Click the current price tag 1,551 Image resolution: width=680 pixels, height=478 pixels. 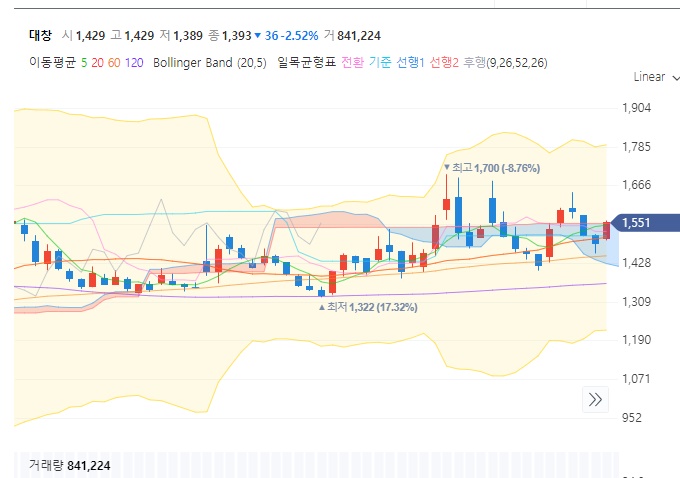coord(645,223)
